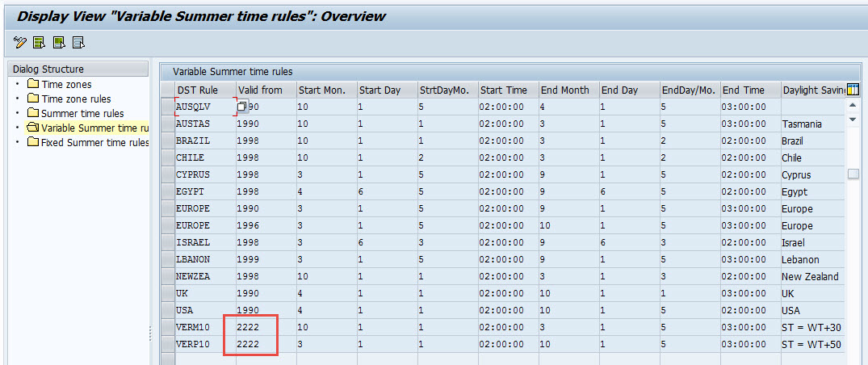Click the vertical scrollbar thumb of the table
The width and height of the screenshot is (868, 365).
tap(853, 174)
